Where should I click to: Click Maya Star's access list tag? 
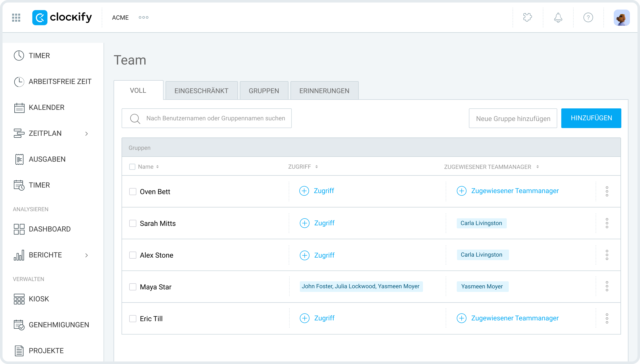pos(361,286)
